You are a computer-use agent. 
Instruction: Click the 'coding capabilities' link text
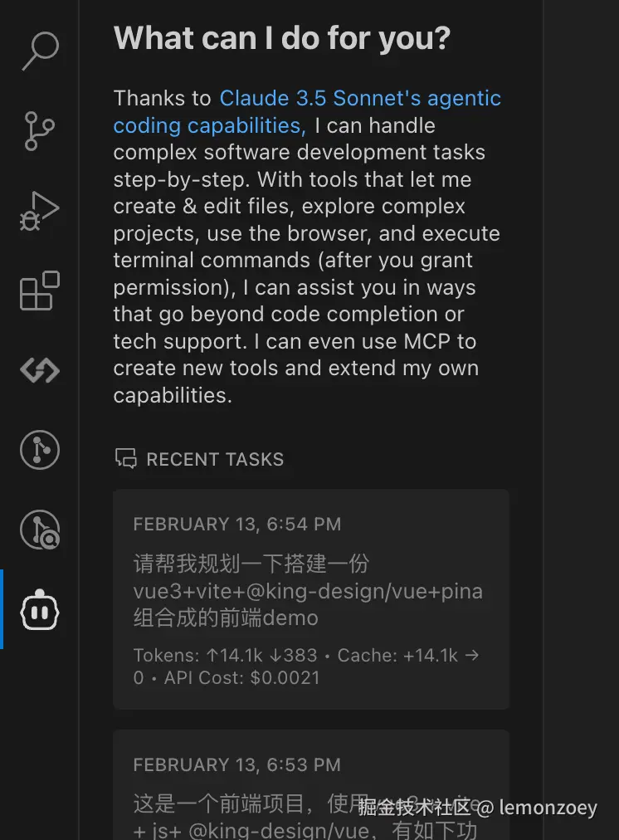208,125
